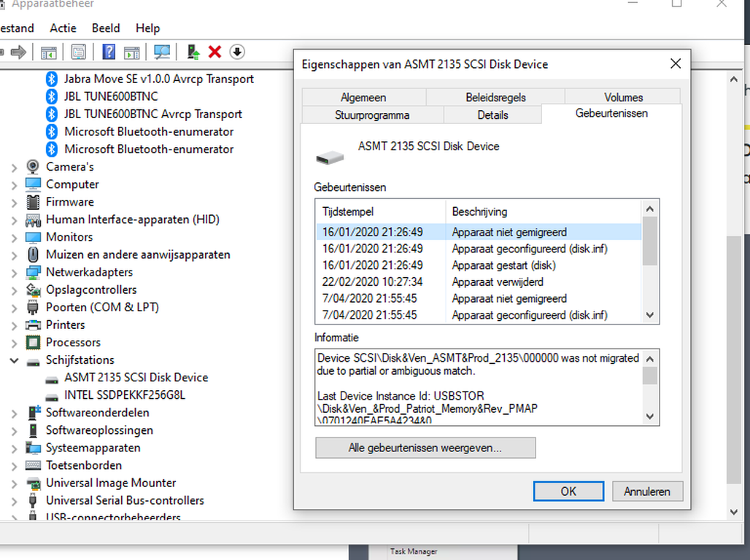Expand the Netwerkadapters tree node

tap(14, 273)
